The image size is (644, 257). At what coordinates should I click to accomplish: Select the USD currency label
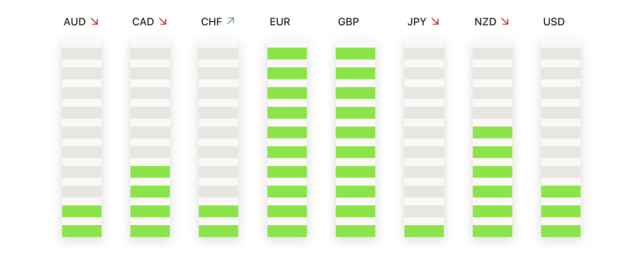554,22
